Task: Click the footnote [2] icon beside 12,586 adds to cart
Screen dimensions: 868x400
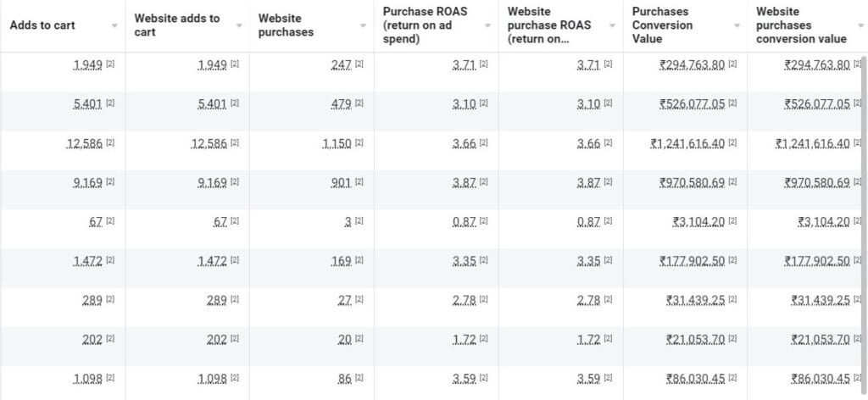Action: (110, 142)
